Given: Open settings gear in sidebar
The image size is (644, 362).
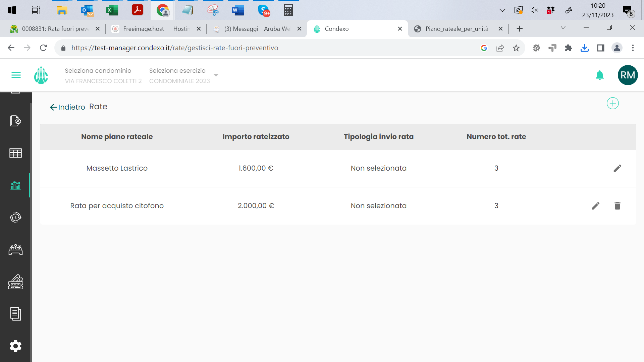Looking at the screenshot, I should point(15,346).
